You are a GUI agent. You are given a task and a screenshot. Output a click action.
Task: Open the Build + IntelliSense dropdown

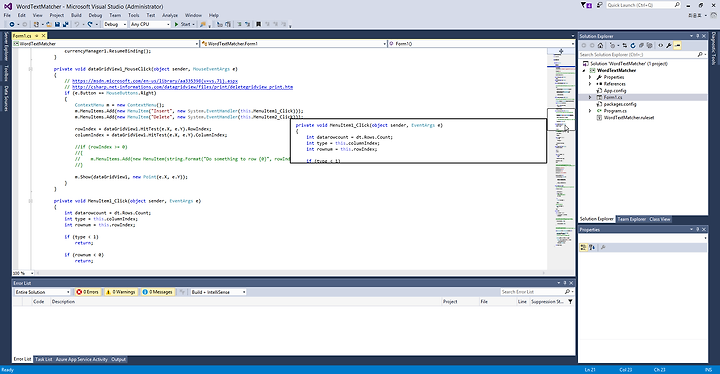click(218, 292)
